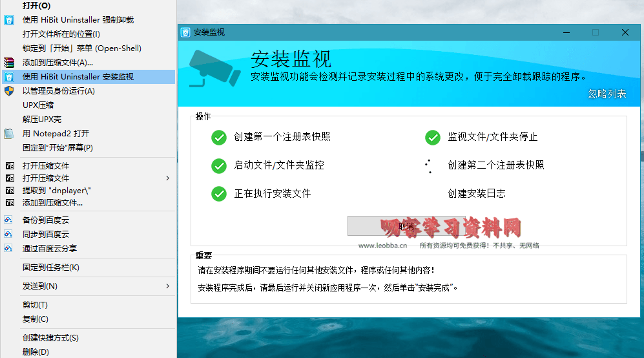Open the 忽略列表 ignore list link
The height and width of the screenshot is (358, 644).
click(607, 94)
